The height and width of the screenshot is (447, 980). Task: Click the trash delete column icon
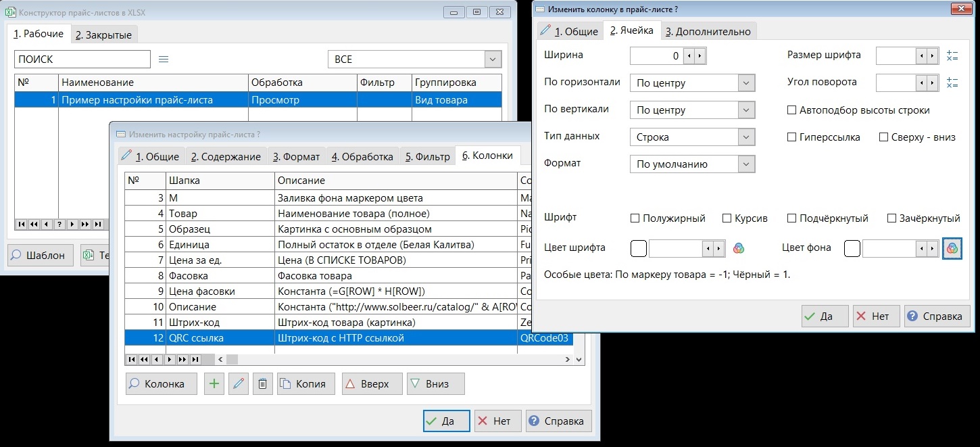click(262, 384)
